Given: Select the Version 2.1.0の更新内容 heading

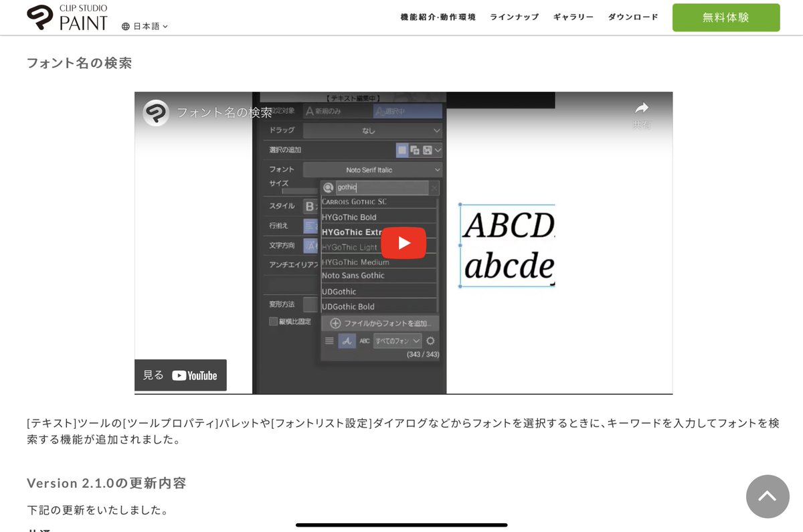Looking at the screenshot, I should pos(106,483).
